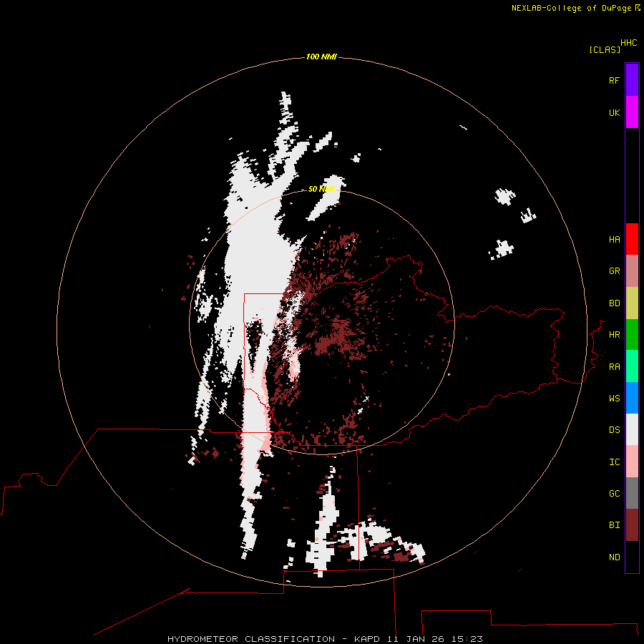Viewport: 644px width, 644px height.
Task: Click the RA legend label
Action: pyautogui.click(x=614, y=367)
